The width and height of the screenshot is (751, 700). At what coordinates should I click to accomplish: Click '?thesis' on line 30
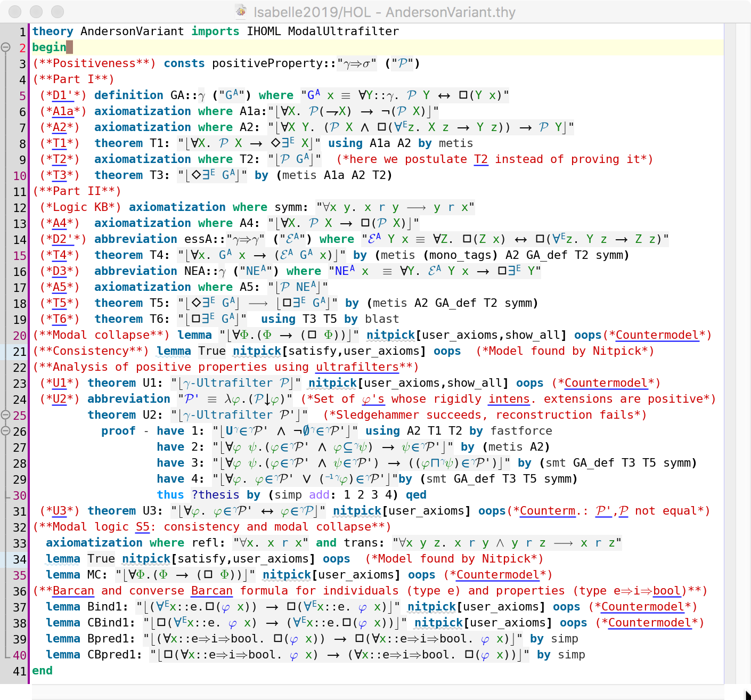pos(215,495)
